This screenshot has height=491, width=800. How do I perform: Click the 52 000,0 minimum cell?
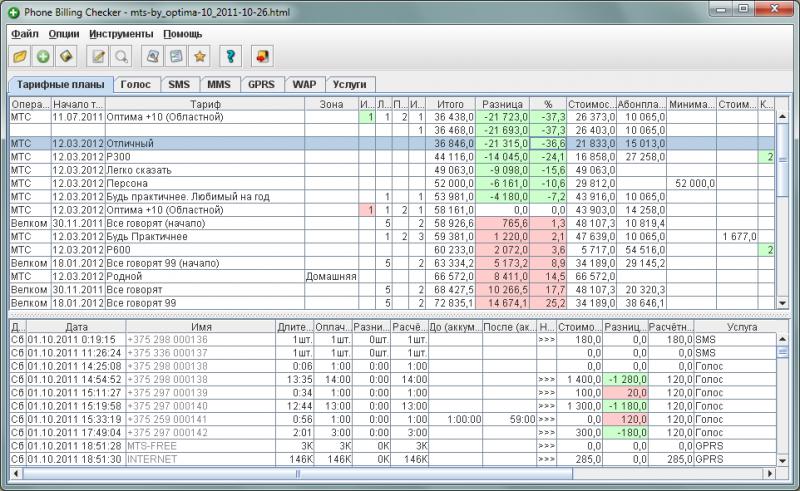tap(691, 183)
